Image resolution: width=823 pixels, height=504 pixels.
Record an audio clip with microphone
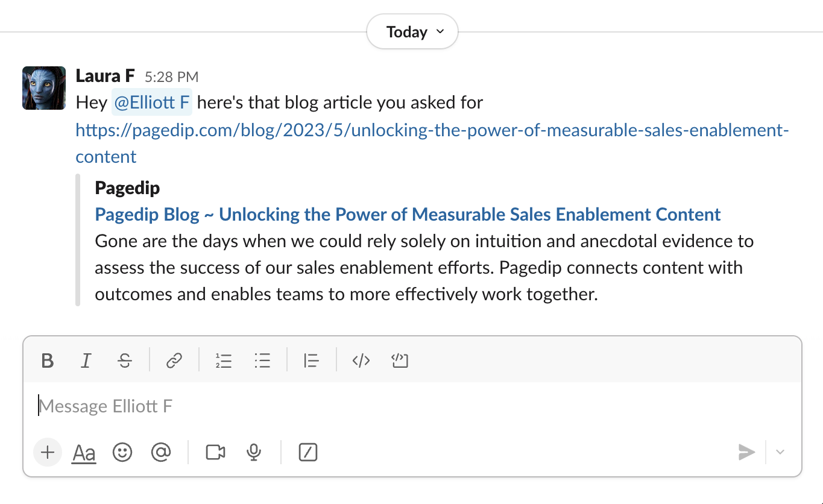click(x=254, y=452)
